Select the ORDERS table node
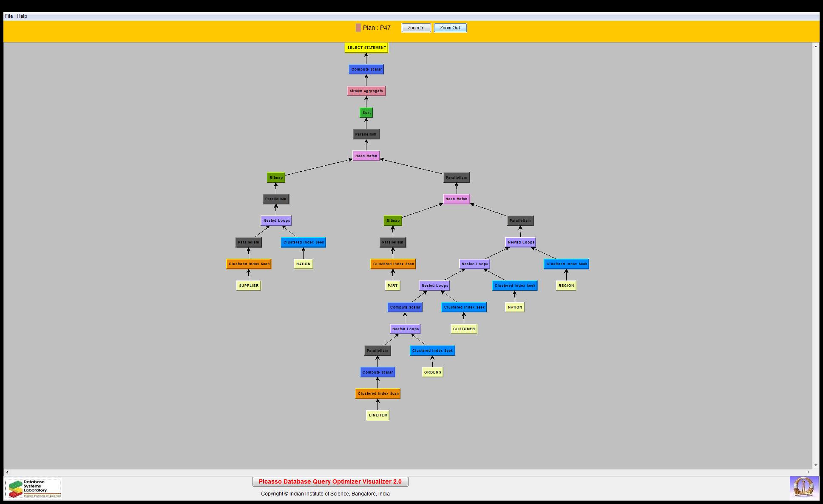 pos(432,372)
